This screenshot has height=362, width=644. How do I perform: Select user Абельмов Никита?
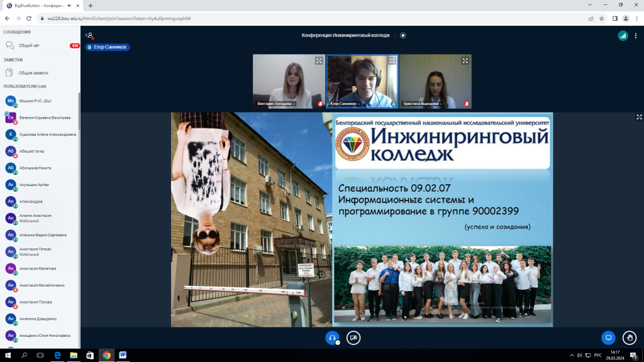[40, 168]
